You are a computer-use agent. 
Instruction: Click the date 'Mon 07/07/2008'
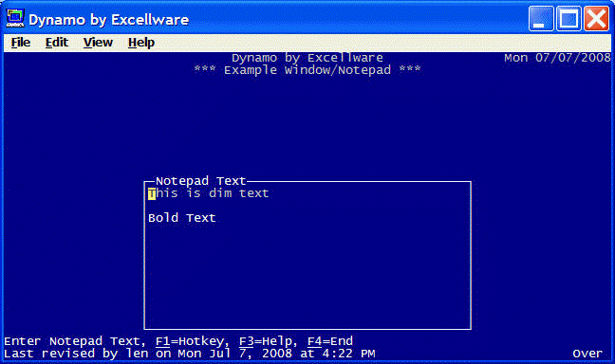(557, 58)
